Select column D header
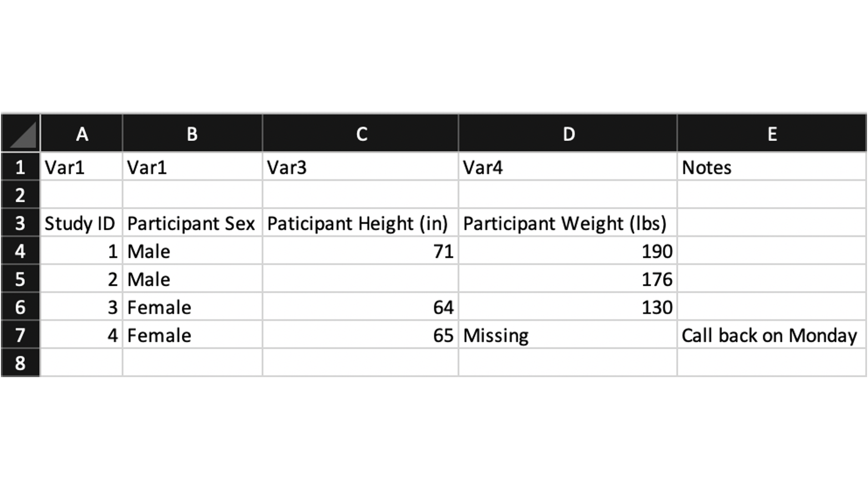The width and height of the screenshot is (868, 488). pyautogui.click(x=568, y=133)
